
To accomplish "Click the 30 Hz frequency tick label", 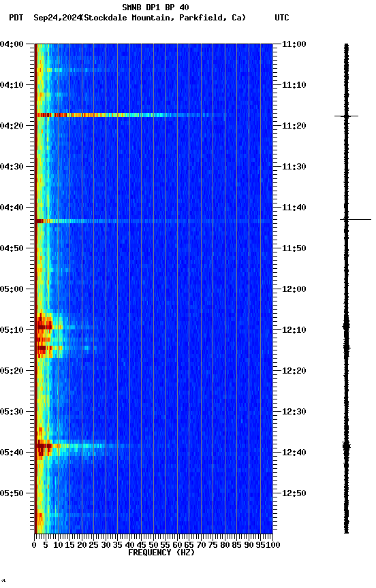I will 106,545.
